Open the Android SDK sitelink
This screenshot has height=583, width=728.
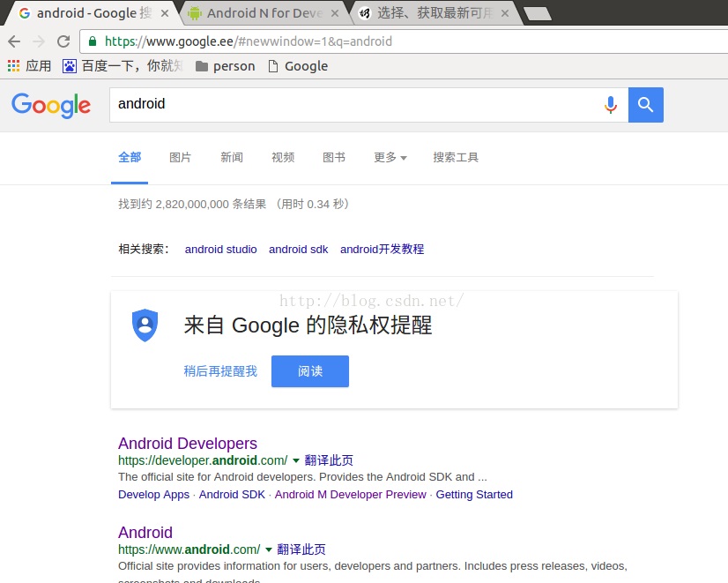(232, 494)
